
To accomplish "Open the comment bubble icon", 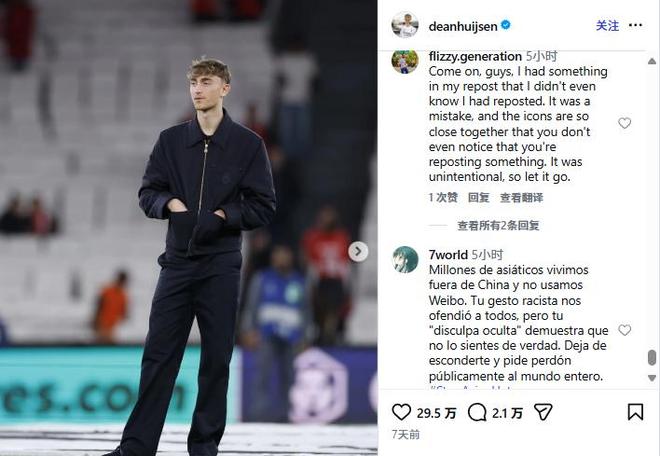I will (477, 412).
